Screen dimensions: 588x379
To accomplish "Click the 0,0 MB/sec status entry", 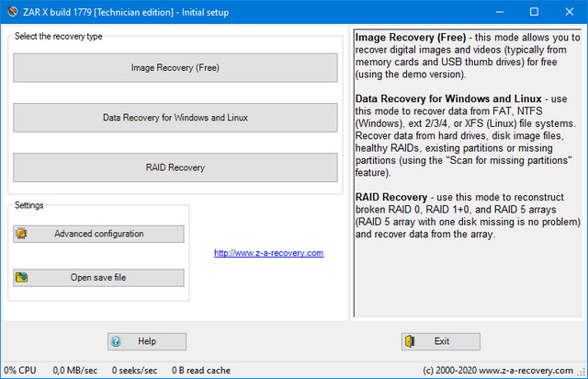I will (75, 371).
